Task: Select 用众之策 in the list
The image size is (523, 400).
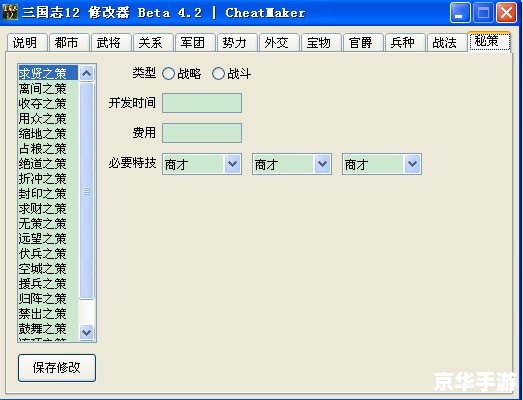Action: coord(48,118)
